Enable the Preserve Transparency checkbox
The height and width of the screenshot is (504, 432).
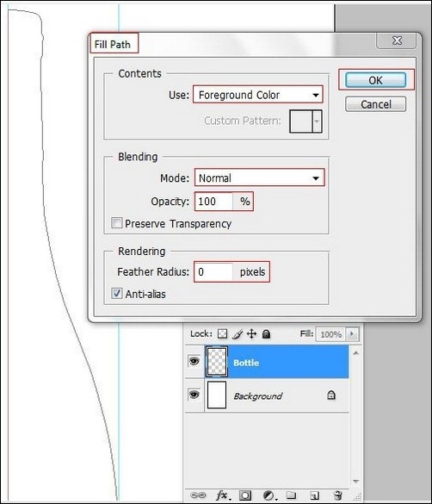pyautogui.click(x=117, y=223)
